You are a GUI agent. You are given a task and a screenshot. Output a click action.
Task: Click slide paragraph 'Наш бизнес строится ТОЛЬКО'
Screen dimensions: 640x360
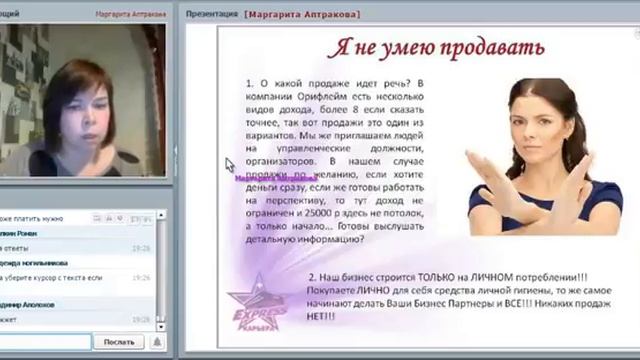click(459, 297)
